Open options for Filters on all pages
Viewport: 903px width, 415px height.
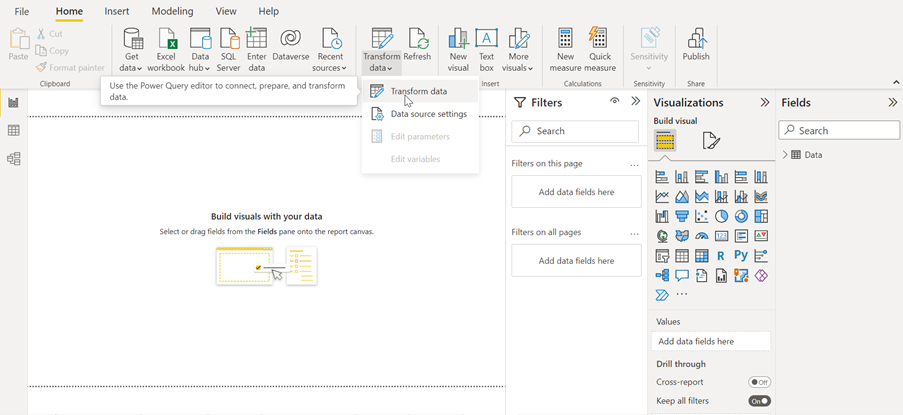[635, 234]
